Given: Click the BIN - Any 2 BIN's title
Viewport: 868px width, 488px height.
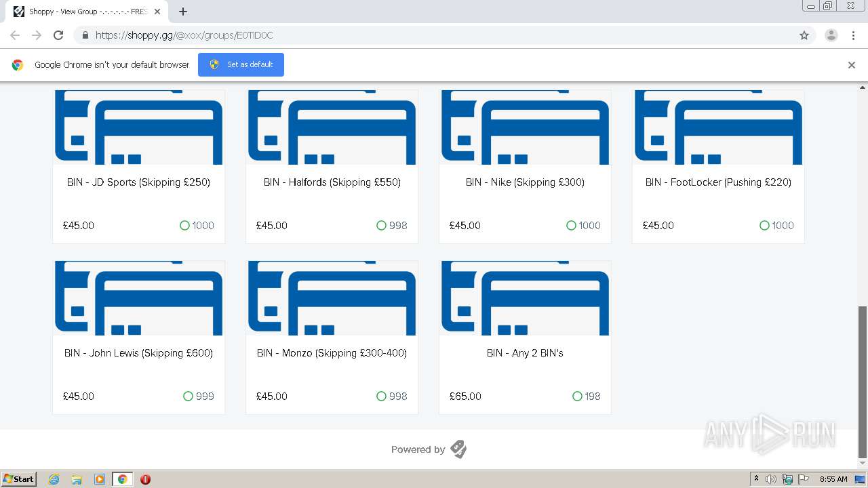Looking at the screenshot, I should coord(525,353).
